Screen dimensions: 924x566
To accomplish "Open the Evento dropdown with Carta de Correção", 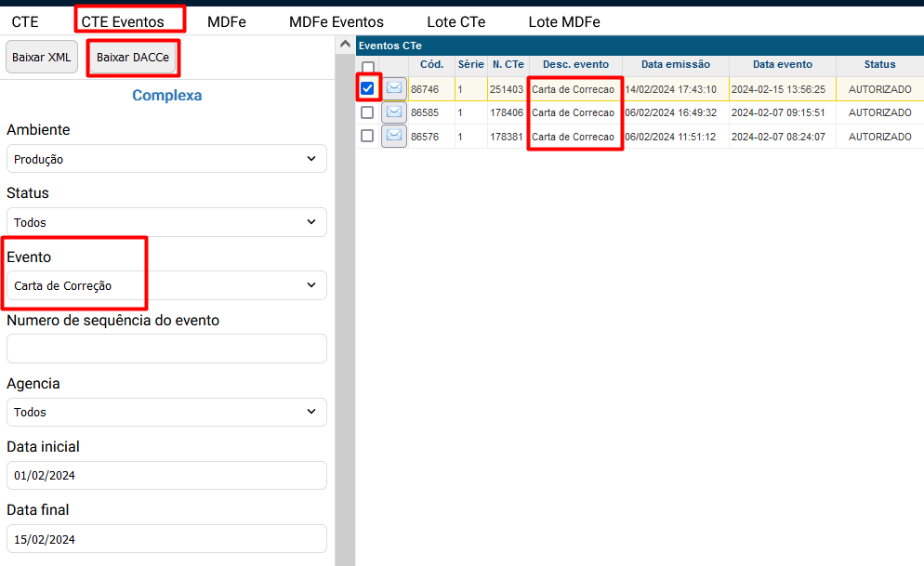I will pos(166,285).
